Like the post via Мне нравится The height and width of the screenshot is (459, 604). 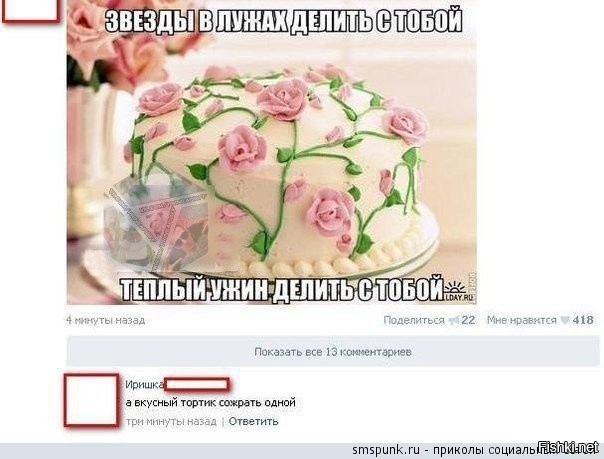coord(522,320)
